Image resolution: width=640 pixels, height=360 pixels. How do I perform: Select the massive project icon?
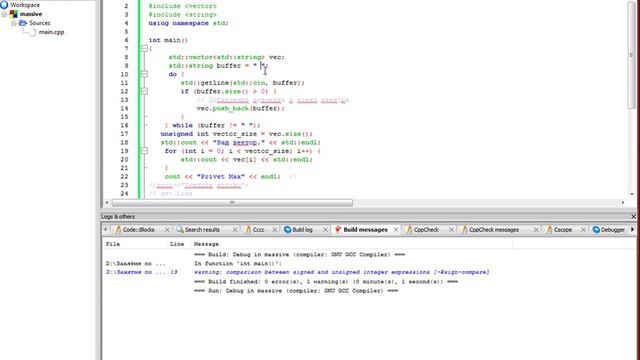13,14
